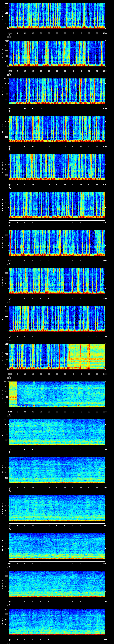Click Frequency (Hz) axis title of first spectrogram
The image size is (114, 644).
point(3,16)
